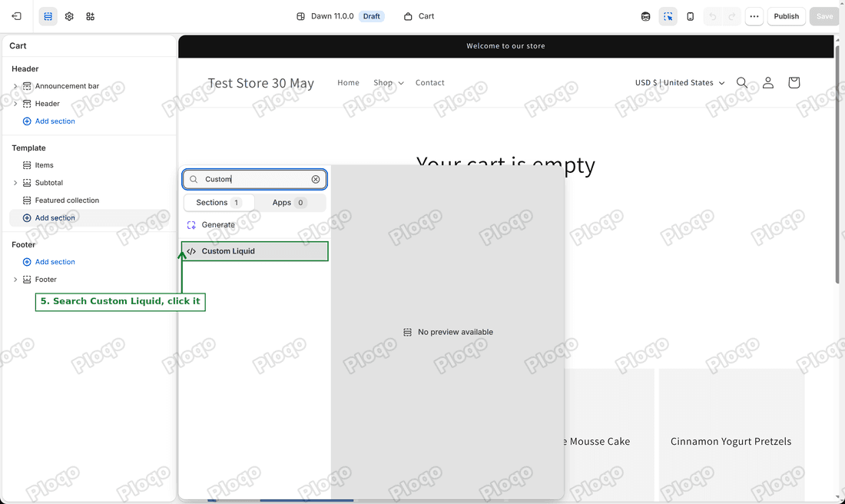Expand the Subtotal section chevron
Viewport: 845px width, 504px height.
point(15,183)
